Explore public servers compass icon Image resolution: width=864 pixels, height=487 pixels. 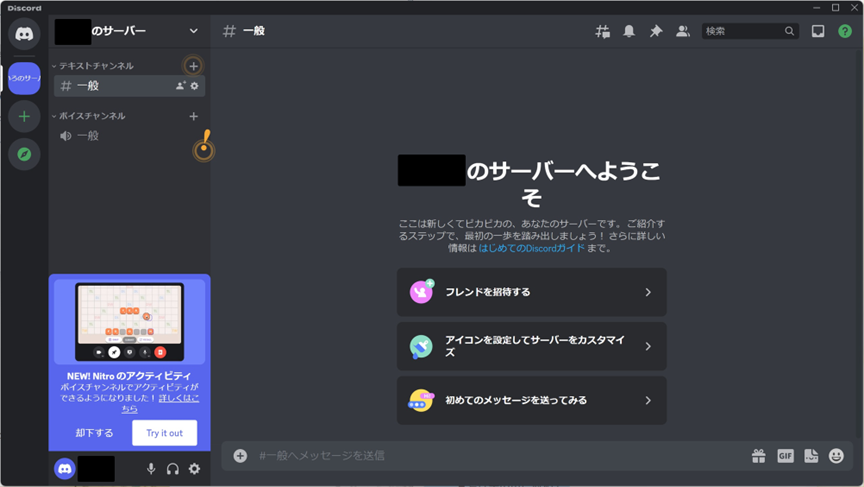(x=24, y=154)
